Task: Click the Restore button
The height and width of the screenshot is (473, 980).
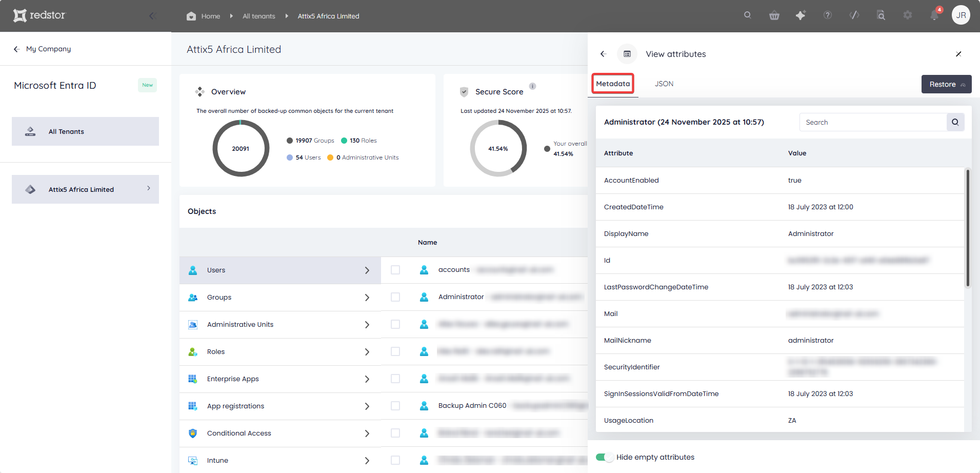Action: [x=946, y=84]
